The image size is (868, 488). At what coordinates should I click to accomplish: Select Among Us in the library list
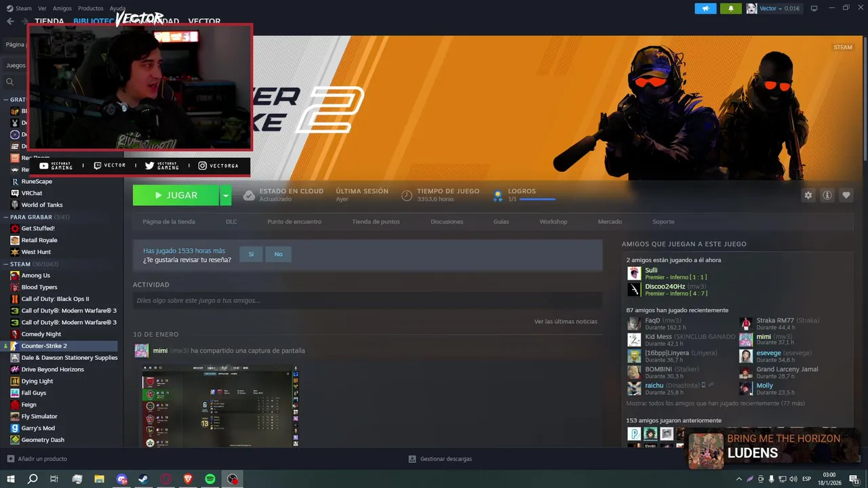point(36,275)
